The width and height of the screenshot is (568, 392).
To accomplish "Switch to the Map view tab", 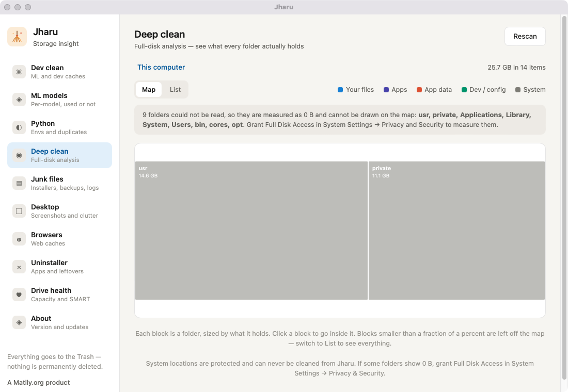I will 149,89.
